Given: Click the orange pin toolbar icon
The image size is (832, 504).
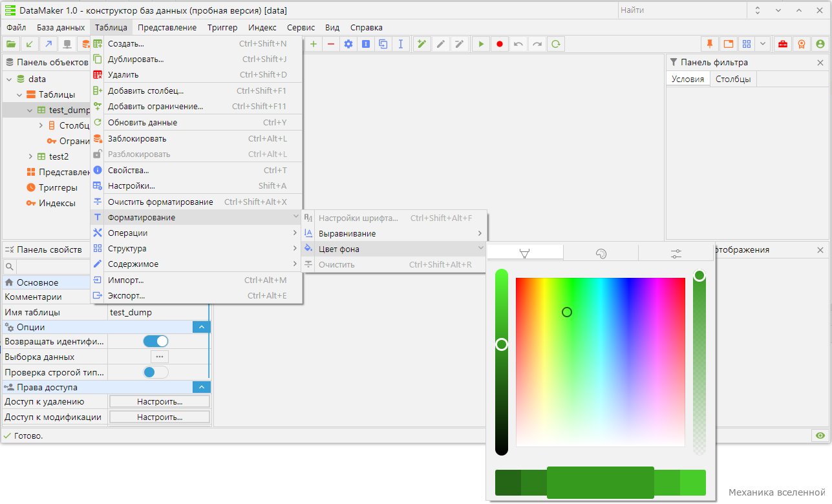Looking at the screenshot, I should [710, 44].
